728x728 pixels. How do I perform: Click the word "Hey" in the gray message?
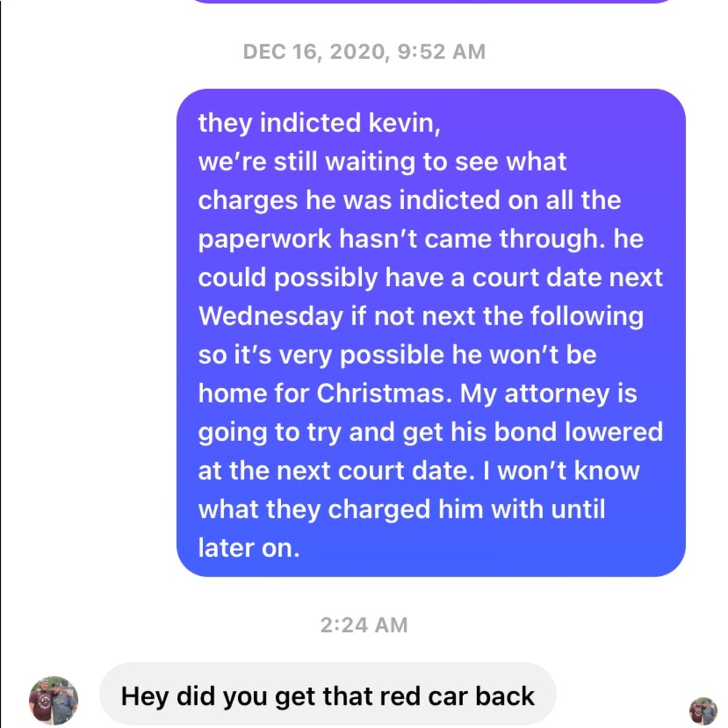coord(144,697)
